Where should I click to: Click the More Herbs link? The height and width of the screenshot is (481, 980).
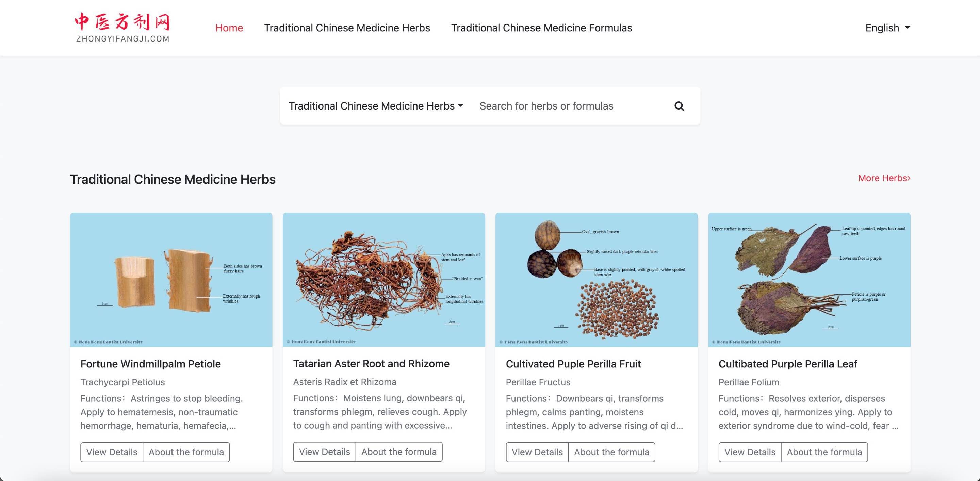884,178
